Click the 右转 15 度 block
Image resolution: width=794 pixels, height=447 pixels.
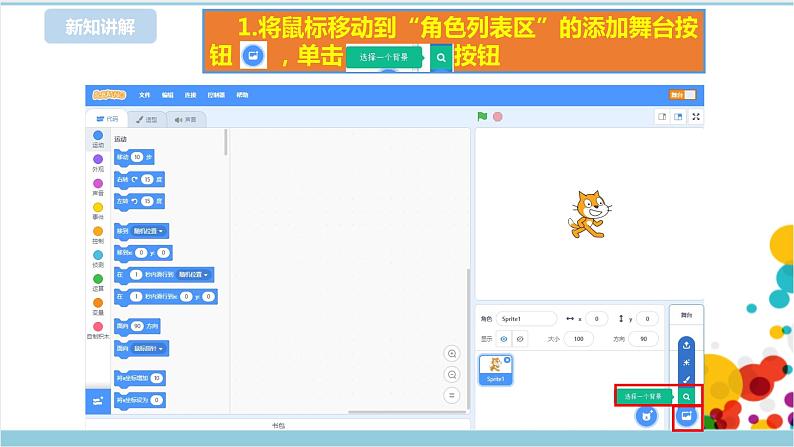(x=139, y=179)
